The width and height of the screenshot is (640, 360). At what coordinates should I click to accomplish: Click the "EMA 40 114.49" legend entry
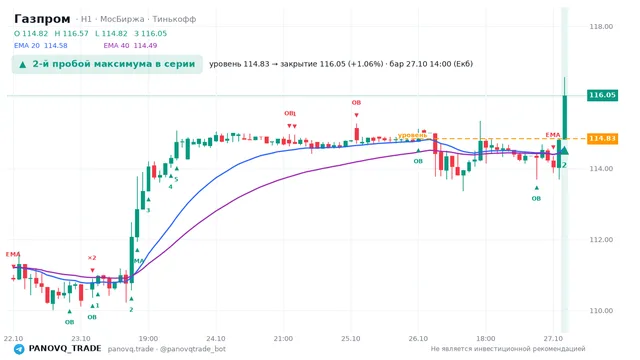130,46
